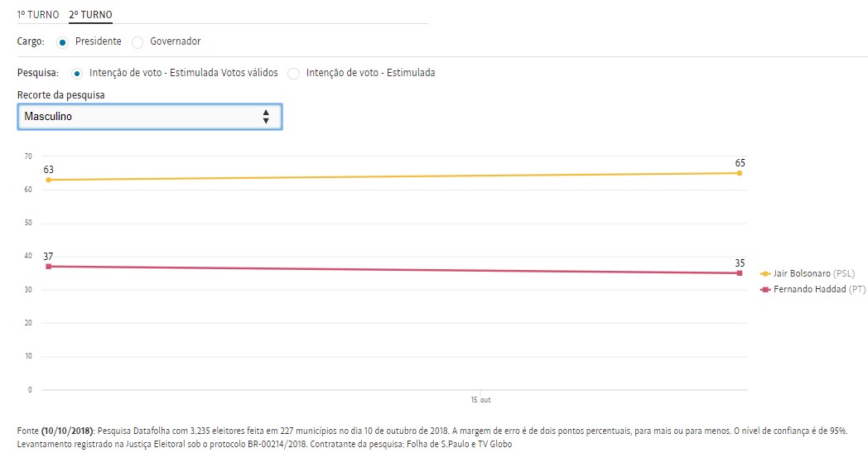Switch to the 1º TURNO tab

coord(38,15)
